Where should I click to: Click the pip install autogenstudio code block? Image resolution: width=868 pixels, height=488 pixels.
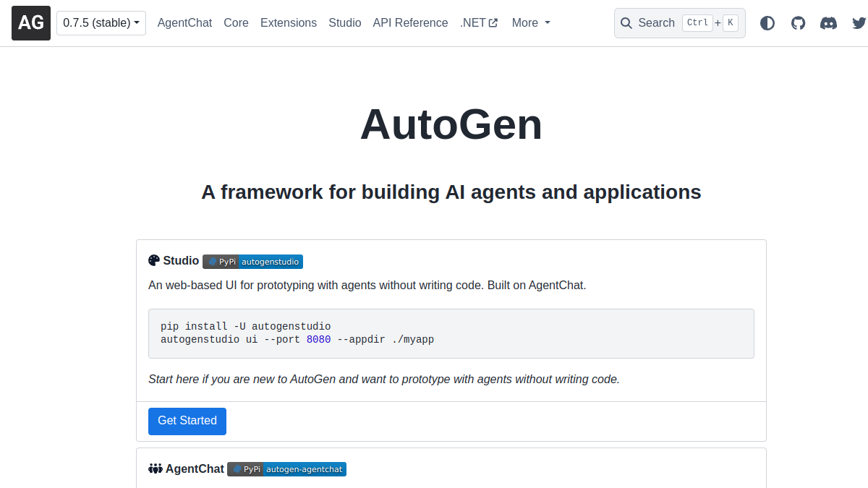click(x=451, y=333)
